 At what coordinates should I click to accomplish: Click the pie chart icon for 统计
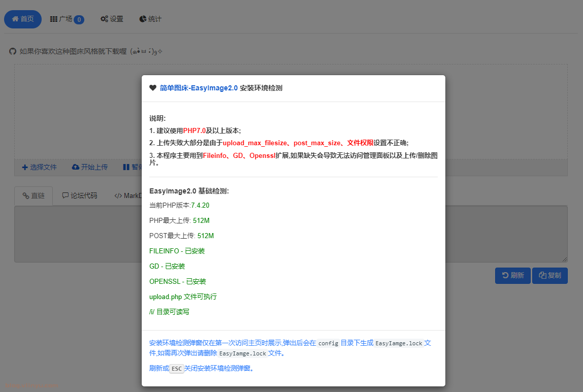pyautogui.click(x=143, y=19)
